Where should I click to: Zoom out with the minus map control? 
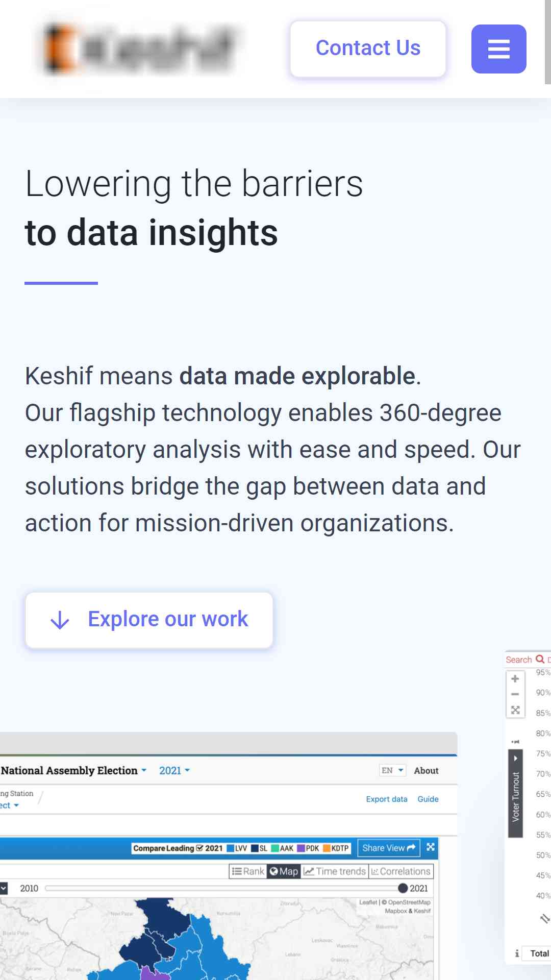[515, 694]
